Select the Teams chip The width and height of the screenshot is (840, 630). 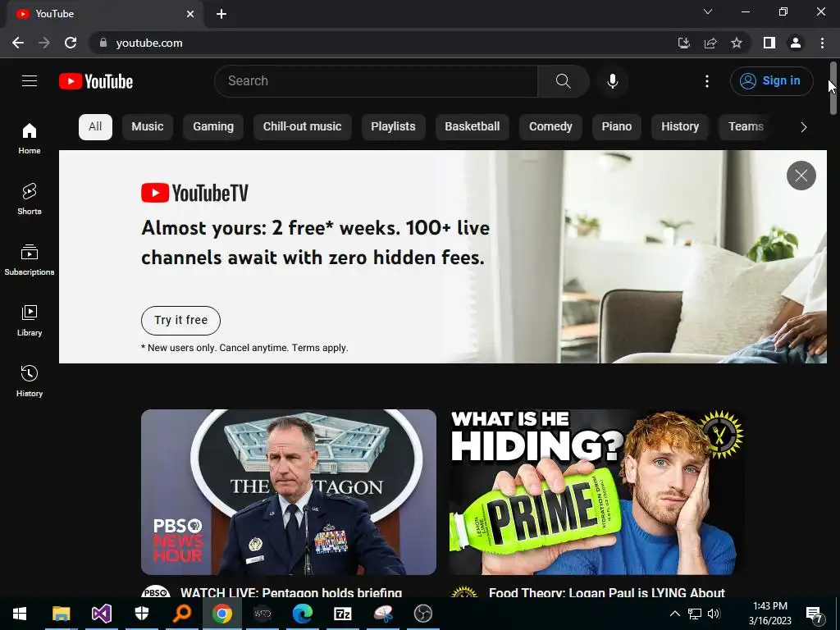746,127
